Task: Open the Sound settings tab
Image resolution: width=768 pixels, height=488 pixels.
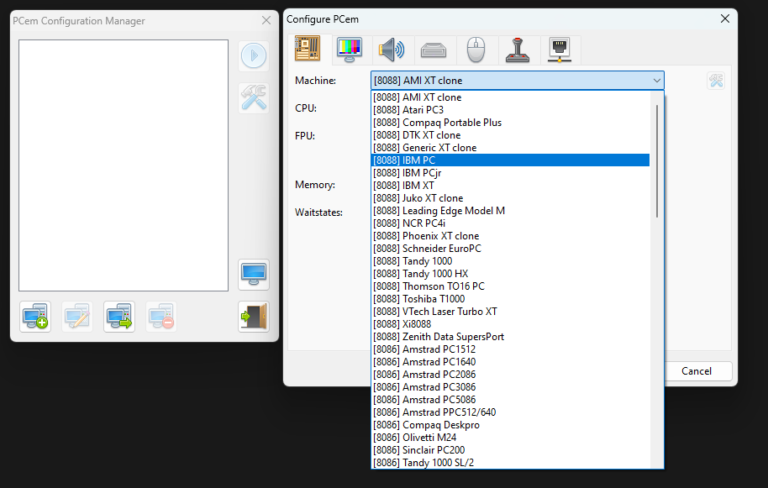Action: [x=391, y=49]
